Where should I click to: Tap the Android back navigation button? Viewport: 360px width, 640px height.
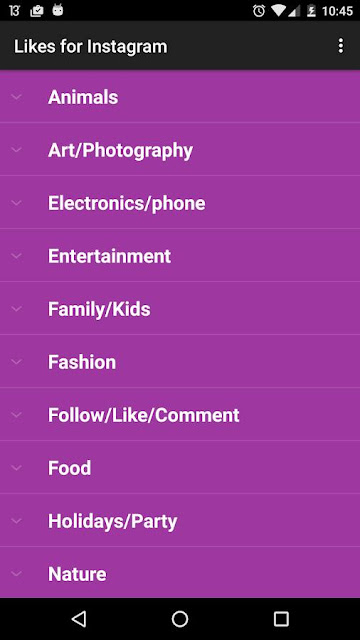pos(78,619)
